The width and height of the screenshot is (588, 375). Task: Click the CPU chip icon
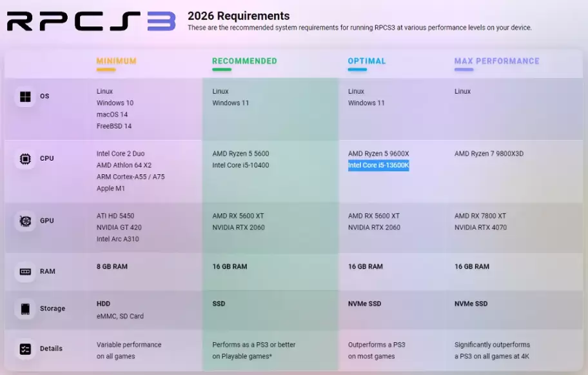25,159
